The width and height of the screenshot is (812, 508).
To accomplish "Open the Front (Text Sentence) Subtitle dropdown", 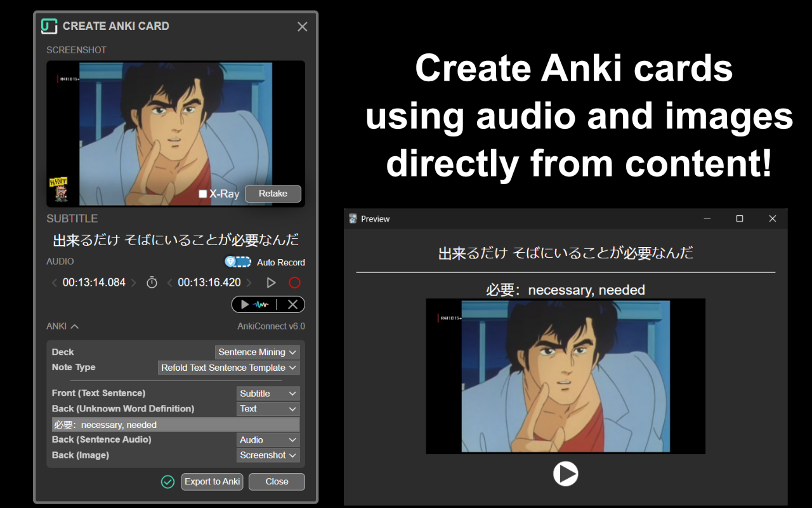I will 268,393.
